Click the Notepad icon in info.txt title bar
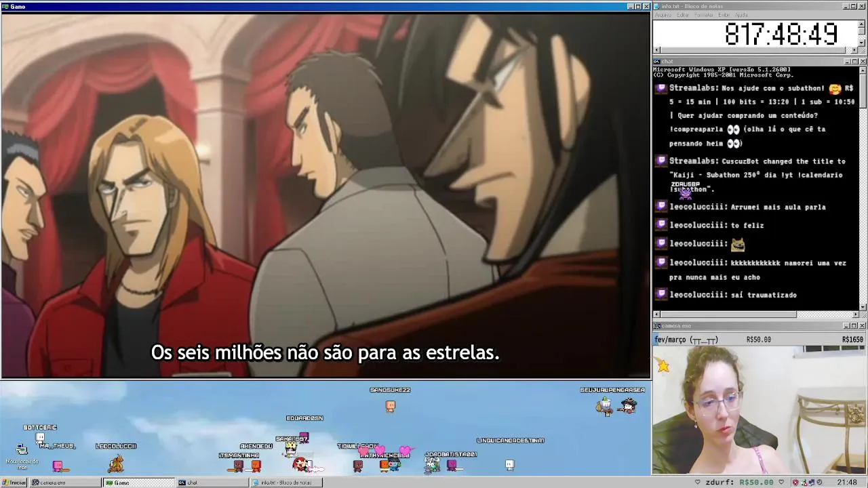 click(657, 6)
